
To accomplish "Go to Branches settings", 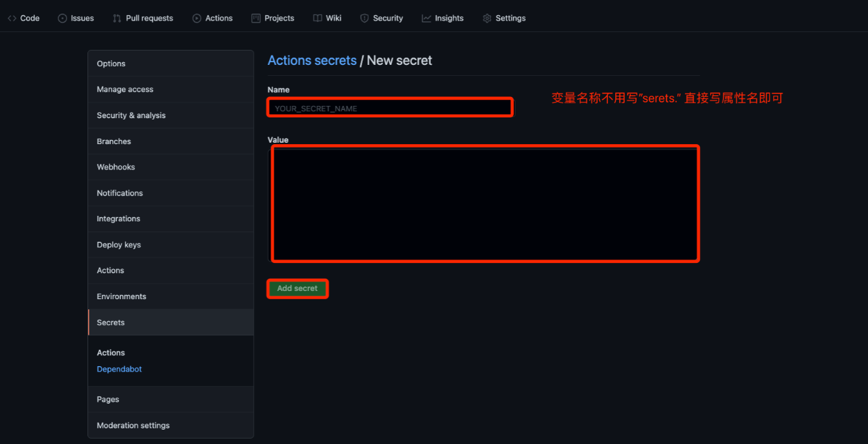I will pos(113,141).
